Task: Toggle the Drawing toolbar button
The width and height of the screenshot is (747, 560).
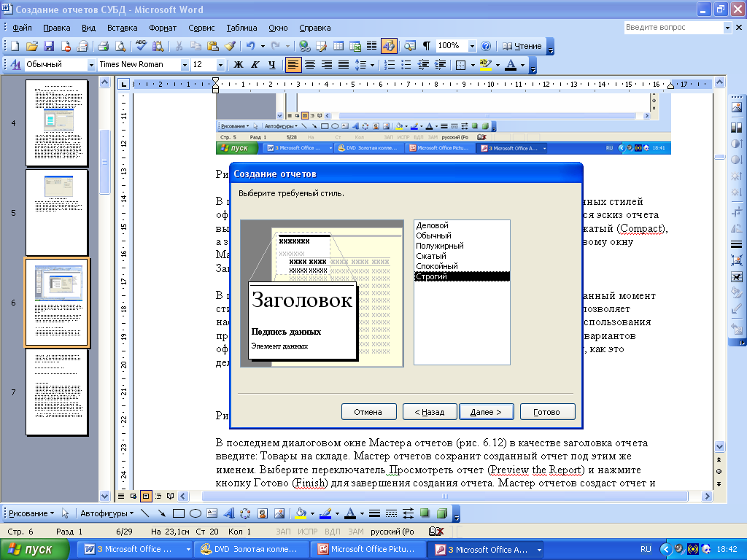Action: pyautogui.click(x=389, y=46)
